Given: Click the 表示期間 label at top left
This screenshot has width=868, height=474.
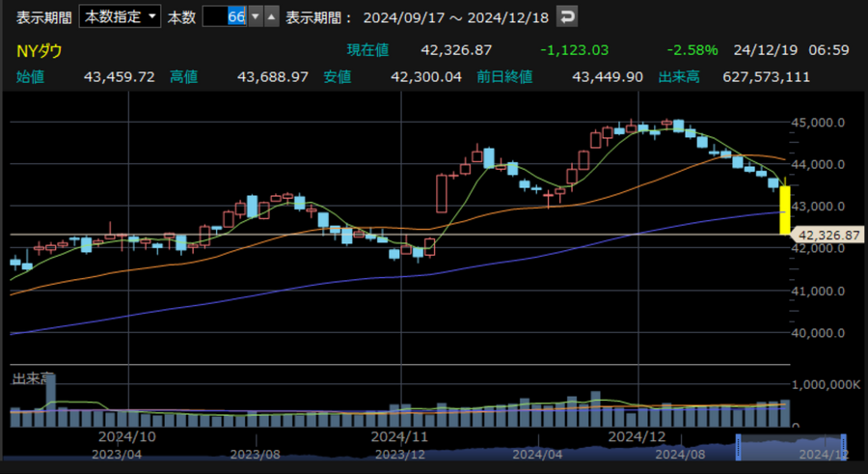Looking at the screenshot, I should point(43,17).
